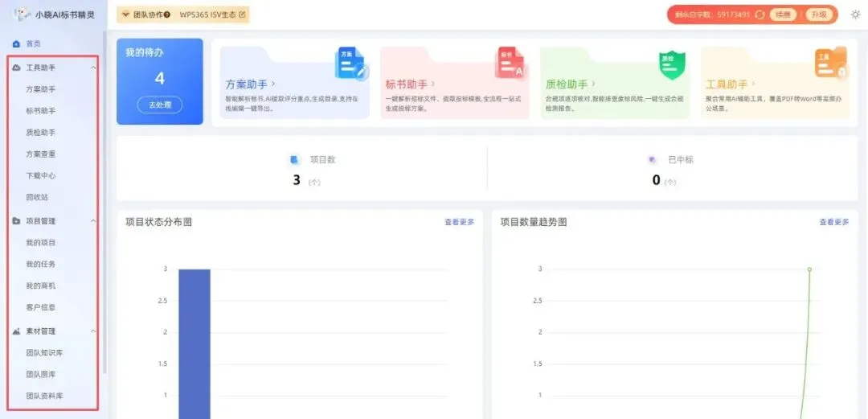Click the 去处理 button
This screenshot has height=419, width=868.
159,105
